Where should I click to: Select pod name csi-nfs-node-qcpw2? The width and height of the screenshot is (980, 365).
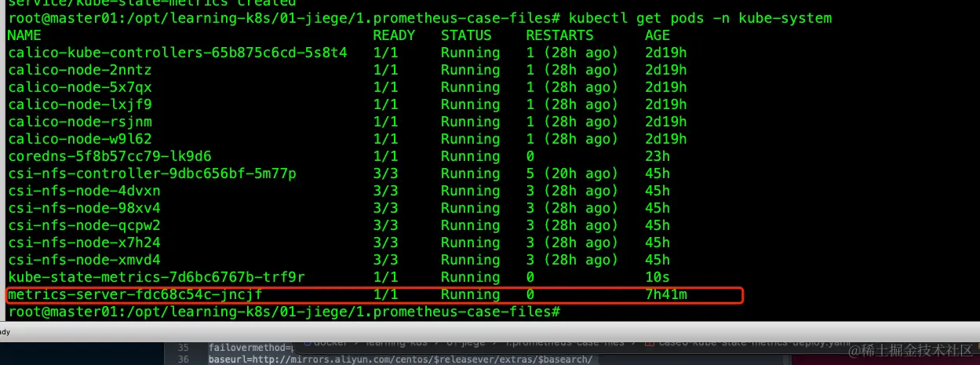coord(84,225)
